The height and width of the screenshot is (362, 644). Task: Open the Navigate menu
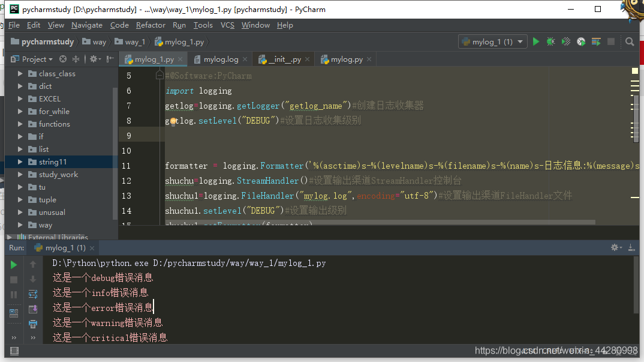[x=87, y=25]
